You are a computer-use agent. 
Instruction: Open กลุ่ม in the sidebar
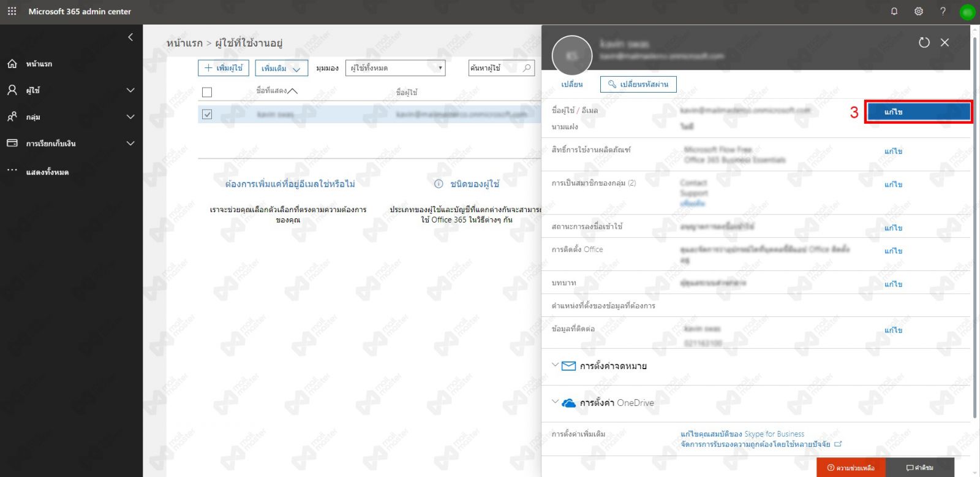click(33, 116)
